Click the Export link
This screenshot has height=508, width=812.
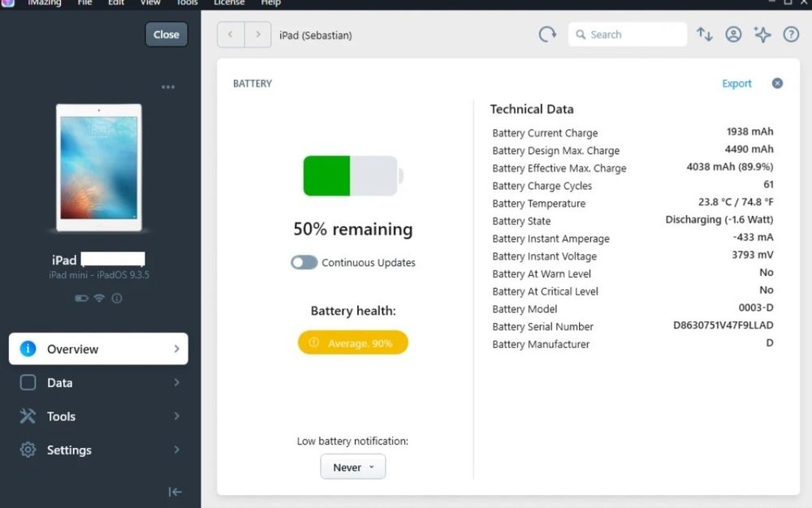click(736, 84)
